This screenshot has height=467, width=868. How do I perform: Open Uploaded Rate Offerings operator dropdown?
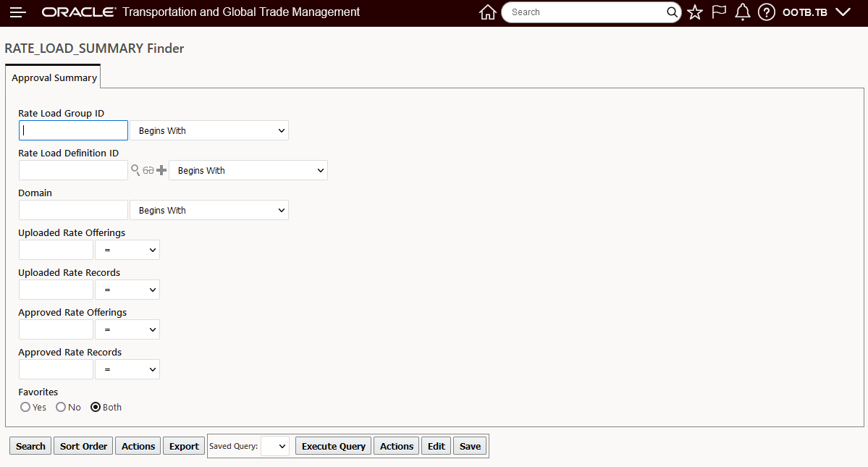[x=127, y=250]
